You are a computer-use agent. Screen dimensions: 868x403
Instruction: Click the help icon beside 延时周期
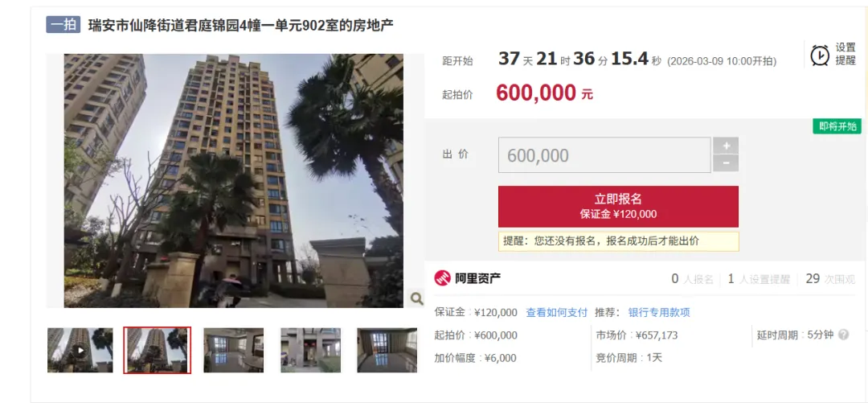coord(844,335)
